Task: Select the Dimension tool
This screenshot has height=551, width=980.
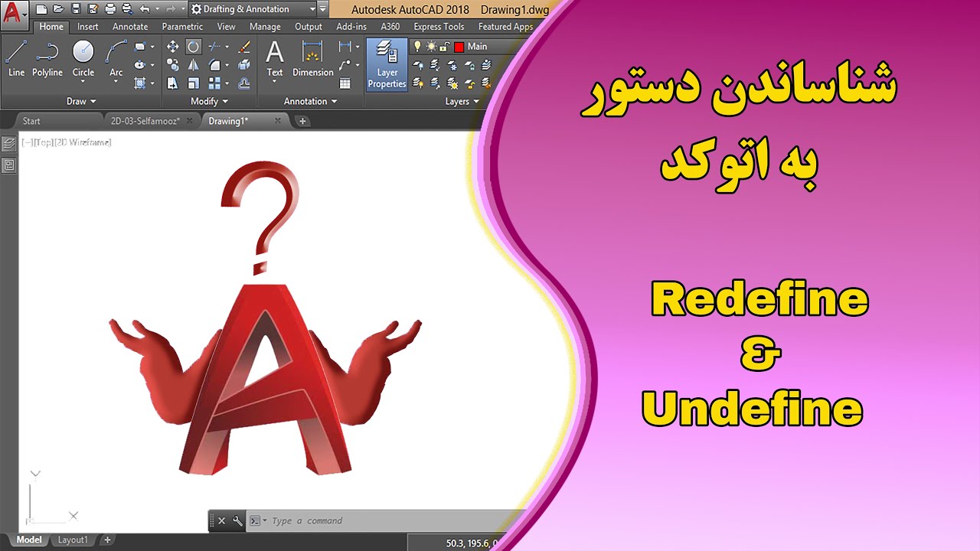Action: coord(312,59)
